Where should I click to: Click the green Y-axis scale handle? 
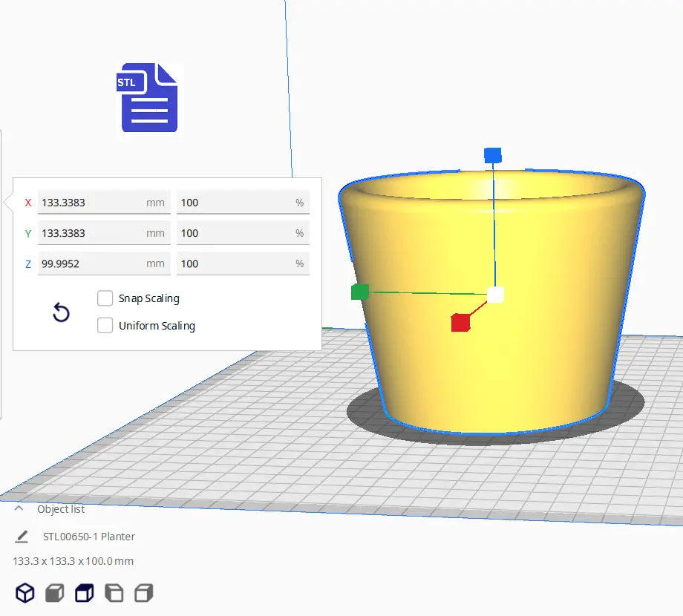click(x=359, y=292)
